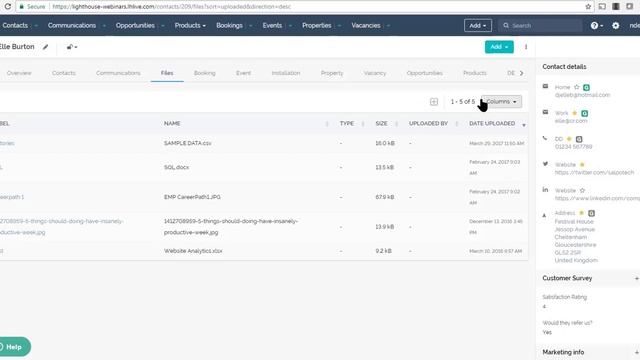Image resolution: width=640 pixels, height=360 pixels.
Task: Open the help question mark menu
Action: (x=596, y=25)
